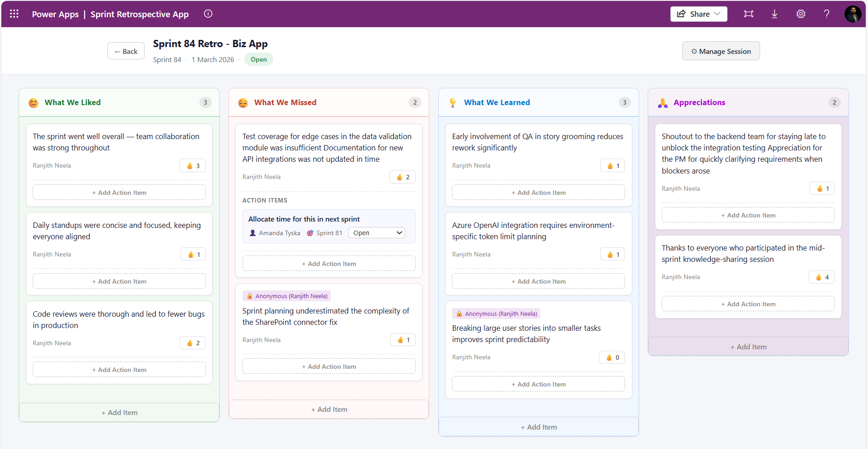This screenshot has height=449, width=868.
Task: Toggle thumbs-up on knowledge-sharing session card
Action: click(x=821, y=277)
